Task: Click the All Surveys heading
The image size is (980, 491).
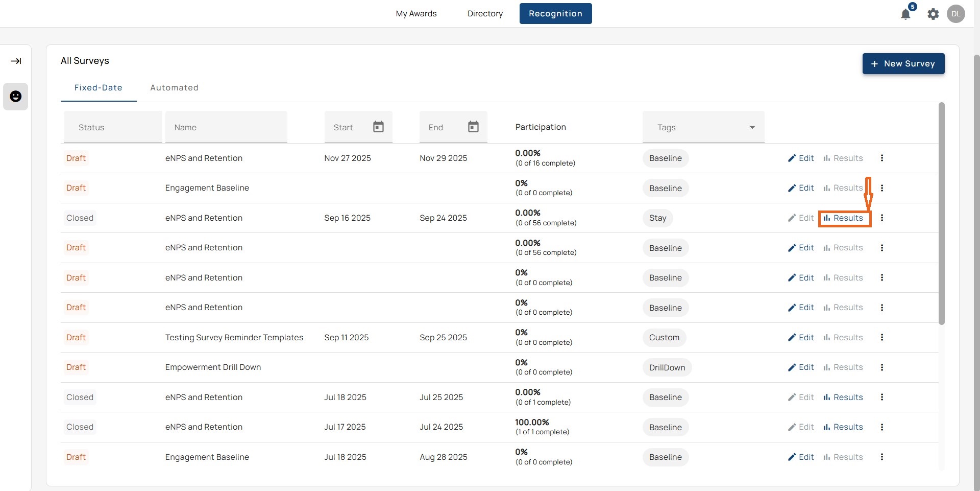Action: [85, 61]
